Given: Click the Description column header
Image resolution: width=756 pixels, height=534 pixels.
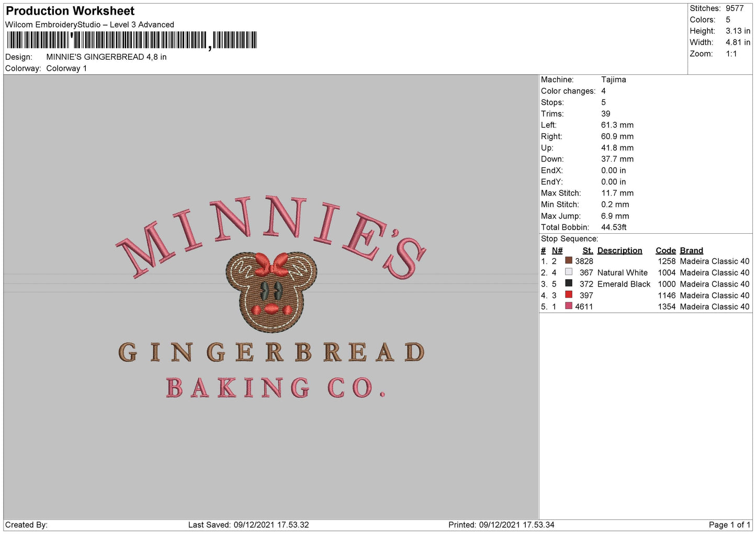Looking at the screenshot, I should point(619,251).
